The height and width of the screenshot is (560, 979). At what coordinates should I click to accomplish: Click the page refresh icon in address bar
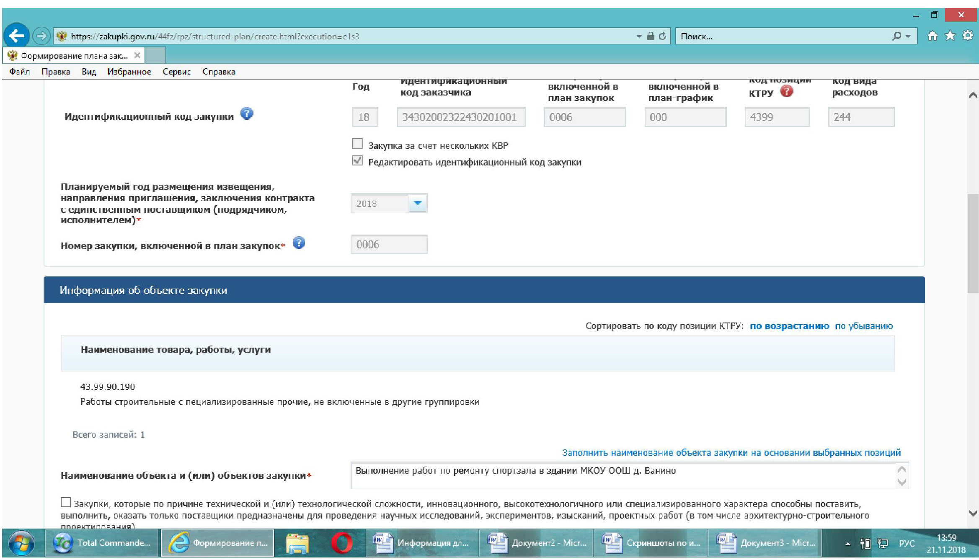(x=662, y=36)
